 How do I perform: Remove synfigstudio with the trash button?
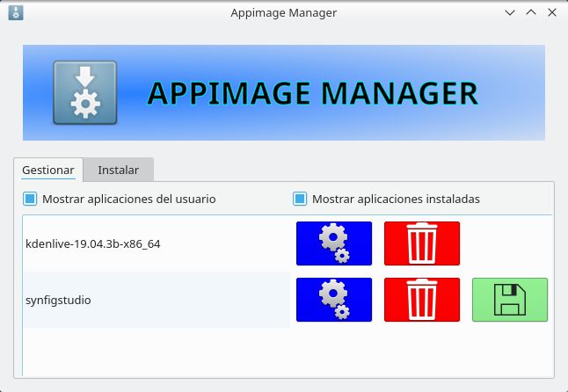[422, 300]
